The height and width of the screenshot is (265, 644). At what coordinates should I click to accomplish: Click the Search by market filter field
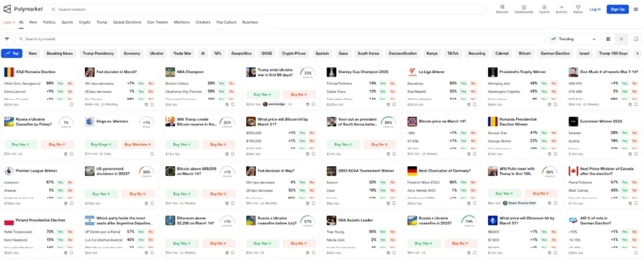[280, 39]
